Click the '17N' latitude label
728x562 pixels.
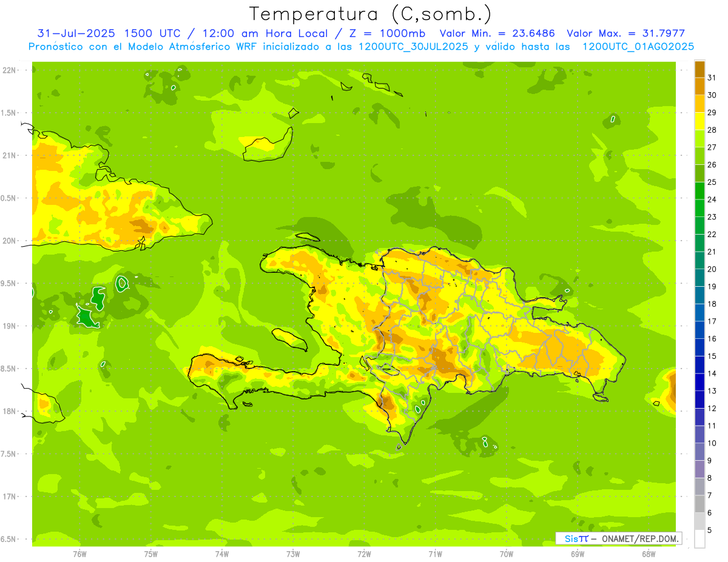pyautogui.click(x=8, y=497)
